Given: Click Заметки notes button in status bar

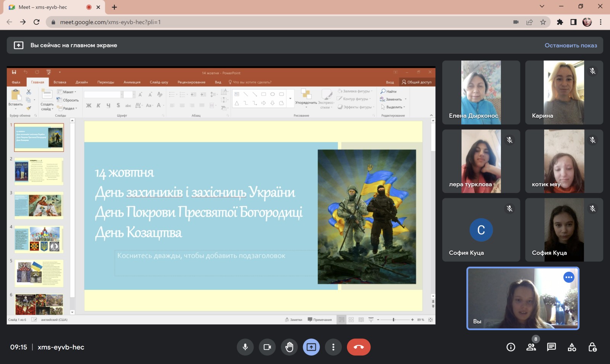Looking at the screenshot, I should 294,320.
